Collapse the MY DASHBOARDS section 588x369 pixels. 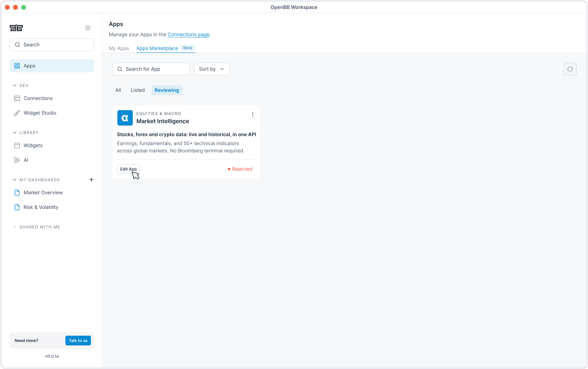click(x=15, y=180)
